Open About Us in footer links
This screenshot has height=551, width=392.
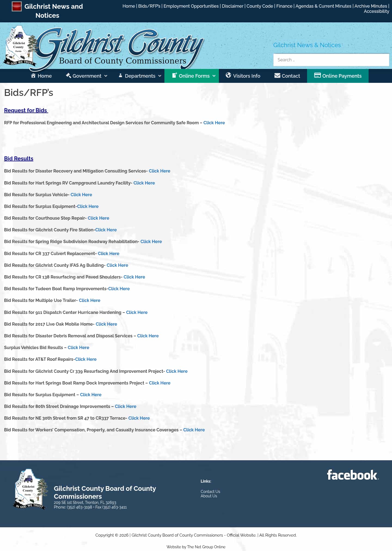click(x=209, y=496)
